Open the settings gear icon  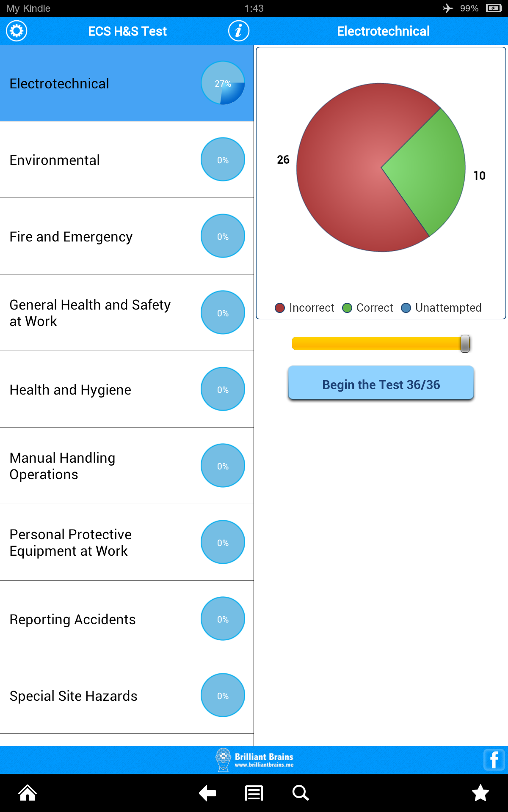click(16, 30)
